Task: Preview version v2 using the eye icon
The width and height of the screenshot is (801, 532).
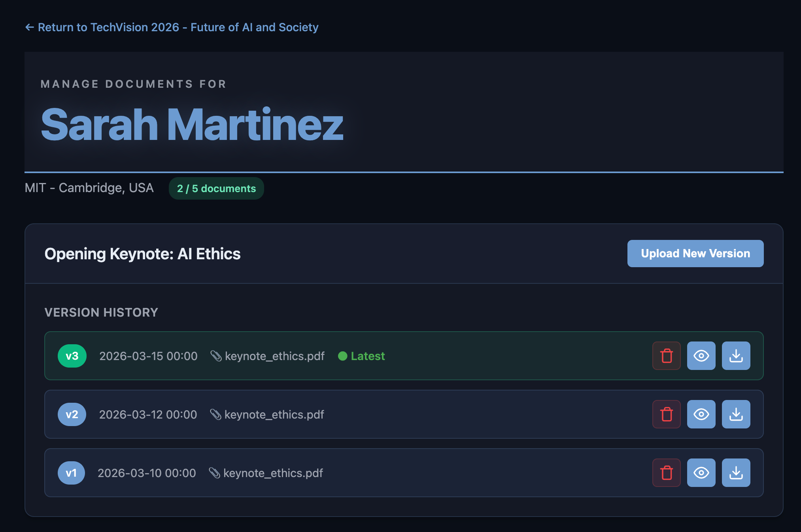Action: (x=701, y=414)
